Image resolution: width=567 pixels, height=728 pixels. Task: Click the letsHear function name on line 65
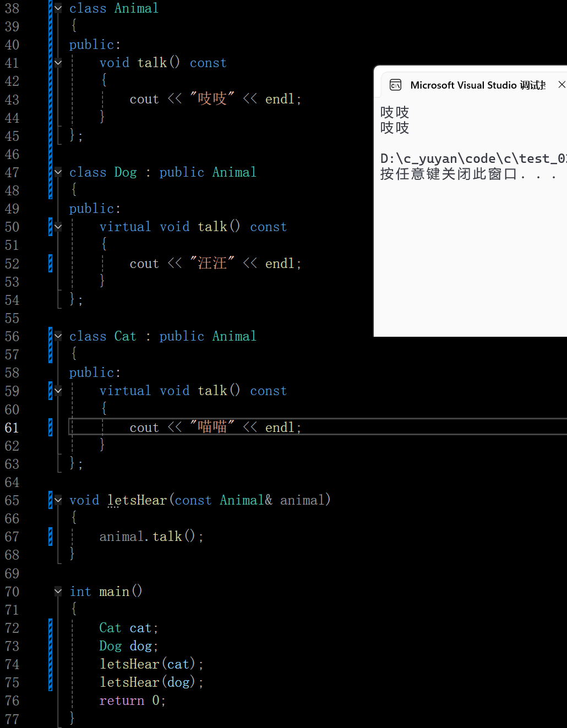tap(137, 500)
